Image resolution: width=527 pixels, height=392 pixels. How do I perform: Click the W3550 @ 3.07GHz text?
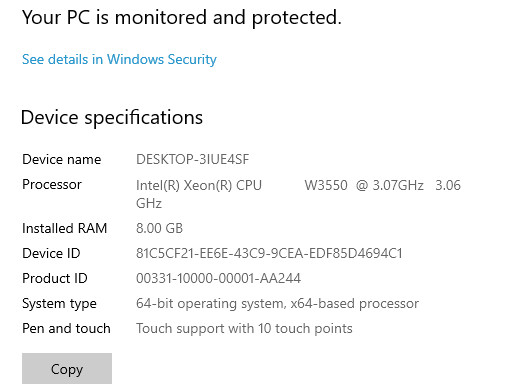[x=364, y=185]
